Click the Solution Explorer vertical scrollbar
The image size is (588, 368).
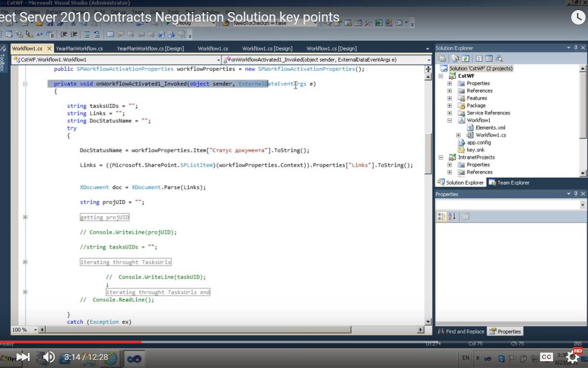pyautogui.click(x=583, y=120)
